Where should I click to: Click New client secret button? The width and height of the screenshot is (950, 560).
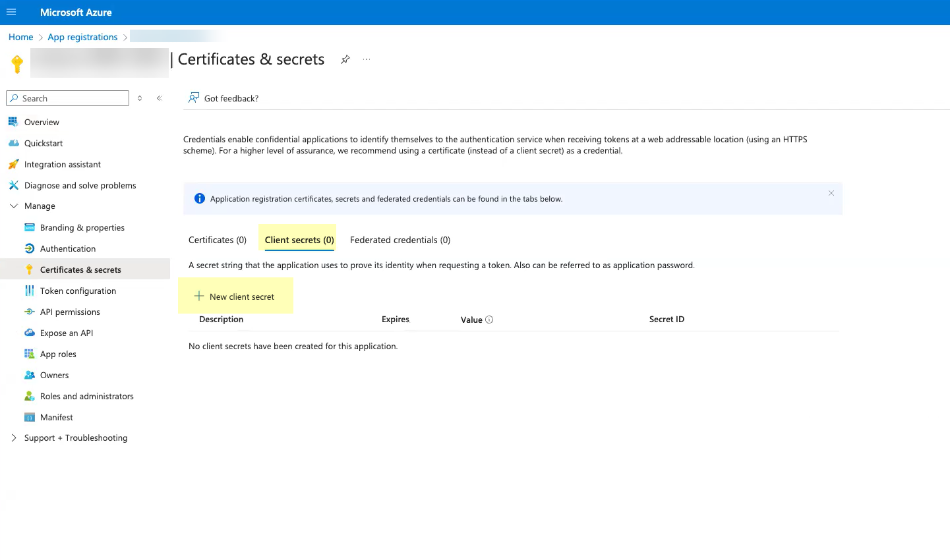[x=235, y=296]
